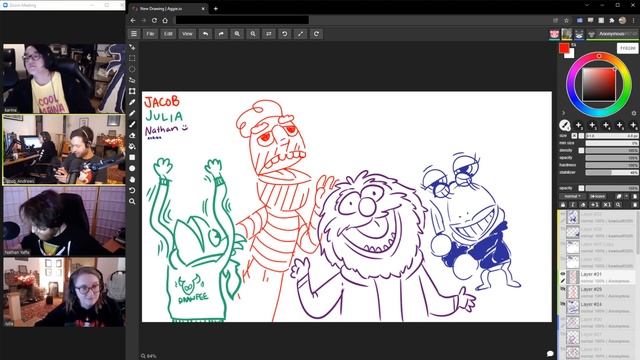Open the View menu
640x360 pixels.
[x=187, y=34]
